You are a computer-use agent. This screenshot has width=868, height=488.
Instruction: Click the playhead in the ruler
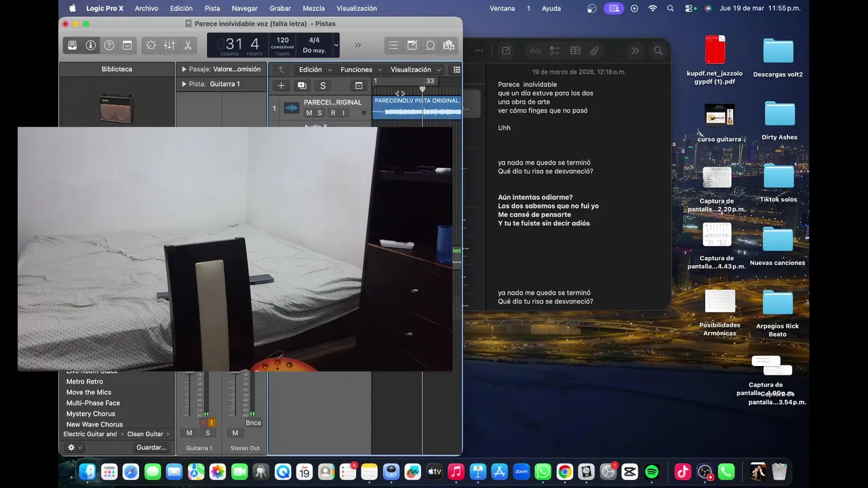pos(422,89)
